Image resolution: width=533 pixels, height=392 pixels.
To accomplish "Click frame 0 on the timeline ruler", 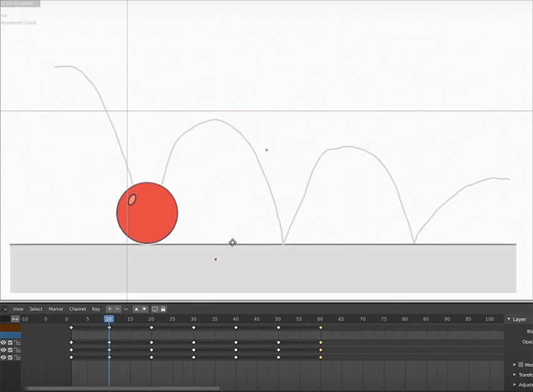I will pyautogui.click(x=66, y=319).
